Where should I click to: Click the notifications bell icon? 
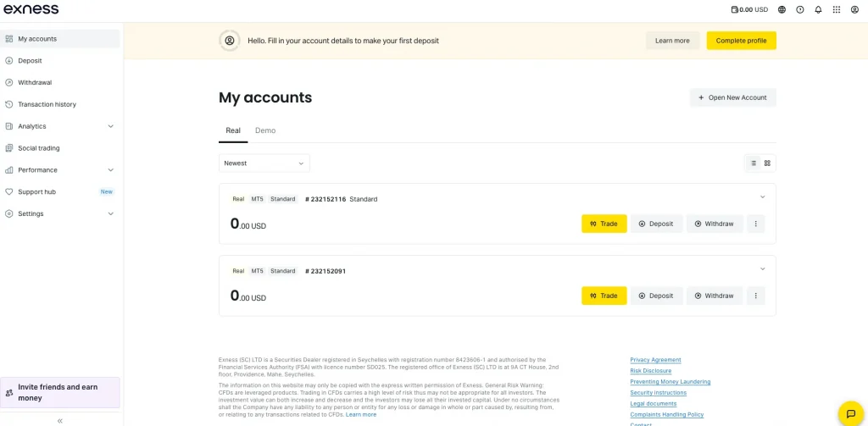point(818,9)
